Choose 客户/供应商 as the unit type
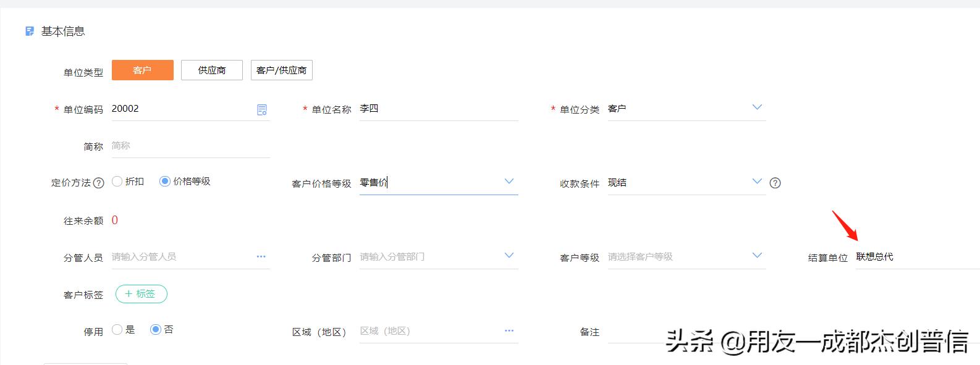 pyautogui.click(x=281, y=70)
